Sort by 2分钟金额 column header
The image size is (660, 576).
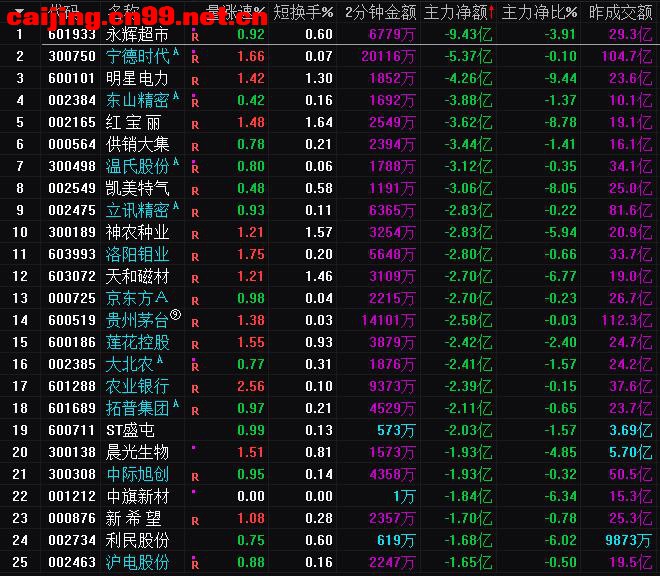coord(381,13)
